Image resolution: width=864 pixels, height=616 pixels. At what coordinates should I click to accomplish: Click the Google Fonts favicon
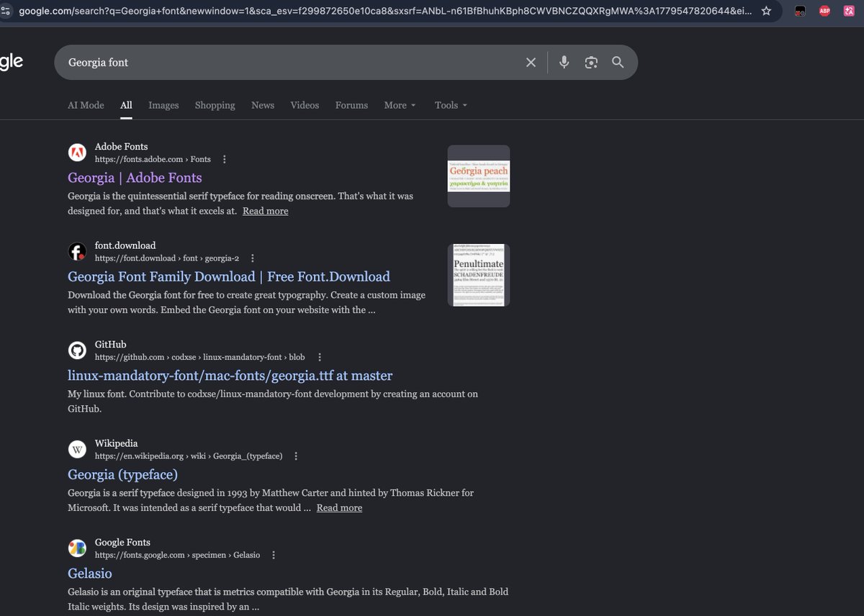point(77,548)
